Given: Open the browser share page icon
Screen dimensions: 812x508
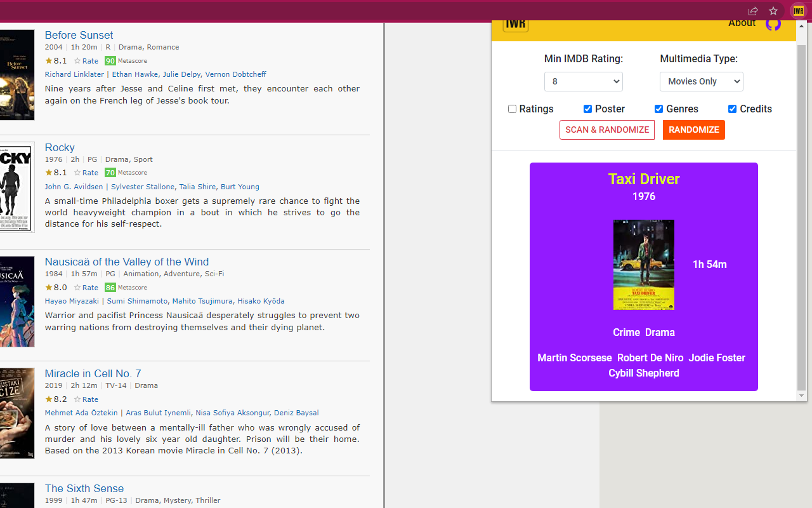Looking at the screenshot, I should coord(753,11).
